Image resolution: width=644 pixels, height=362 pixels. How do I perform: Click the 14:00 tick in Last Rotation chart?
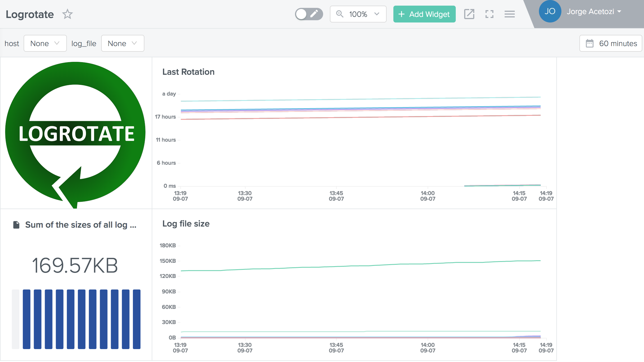coord(428,196)
